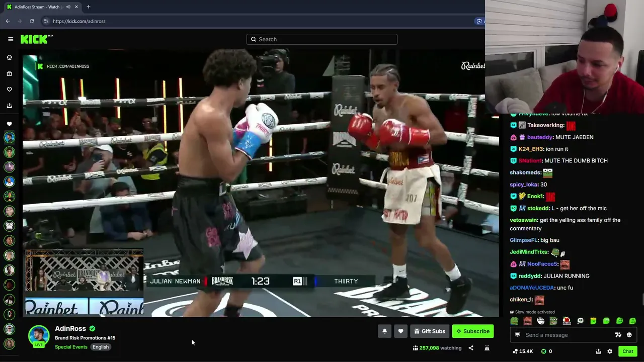Share the stream via share icon
Viewport: 644px width, 362px height.
471,348
